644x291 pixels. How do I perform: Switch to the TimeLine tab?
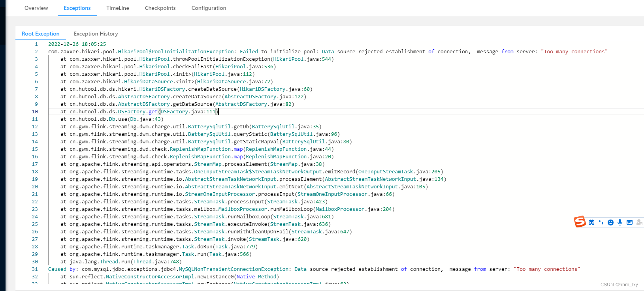118,8
